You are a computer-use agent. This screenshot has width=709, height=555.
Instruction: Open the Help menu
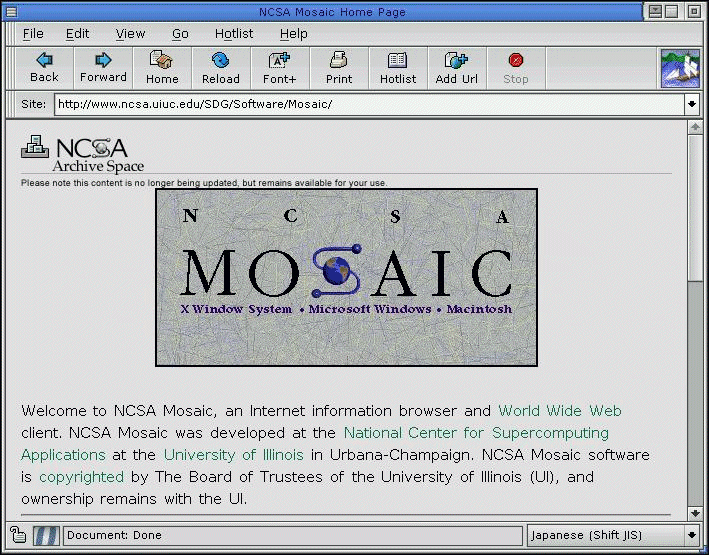pyautogui.click(x=293, y=33)
